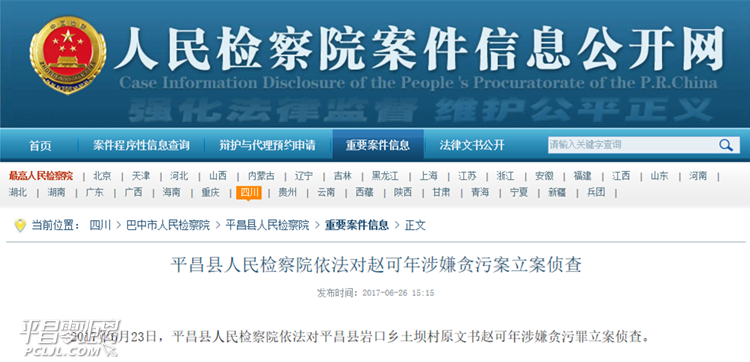
Task: Choose the 四川 highlighted region
Action: coord(249,193)
